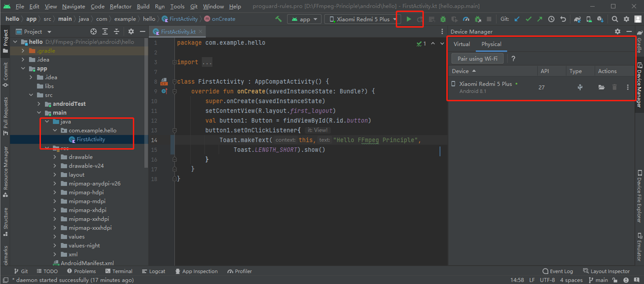
Task: Toggle the Logcat tool window
Action: (154, 271)
